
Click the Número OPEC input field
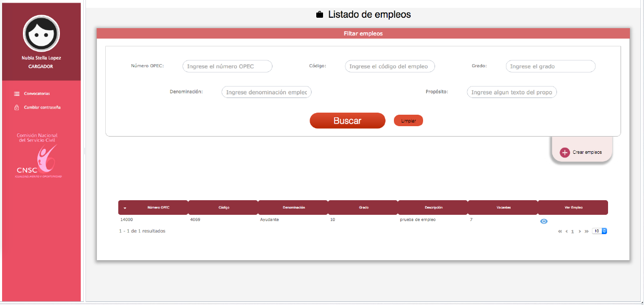point(227,66)
